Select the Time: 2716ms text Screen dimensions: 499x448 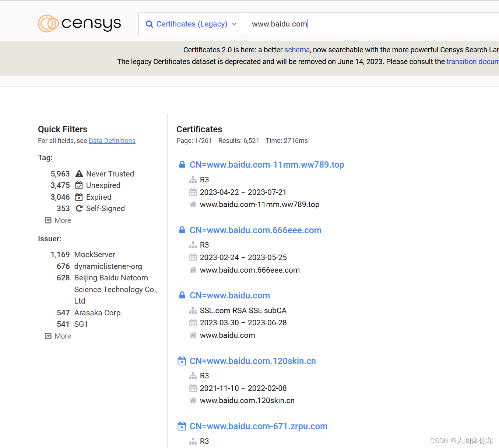pyautogui.click(x=287, y=141)
